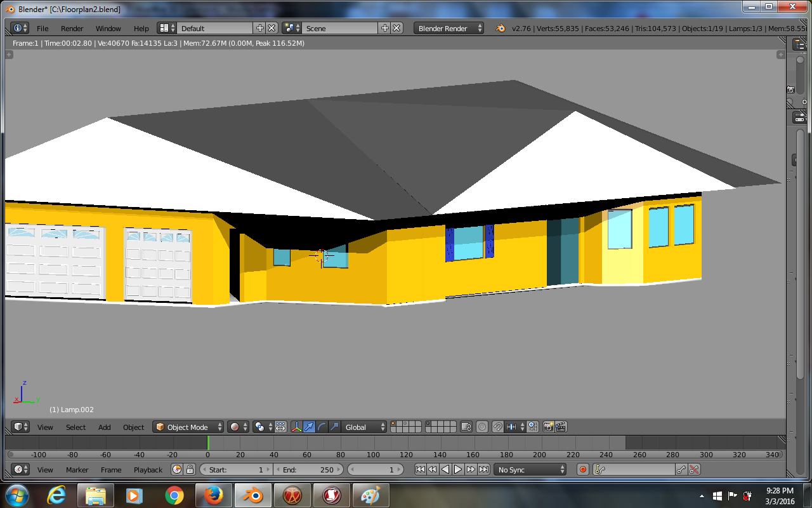Add a new screen layout
Image resolution: width=812 pixels, height=508 pixels.
tap(260, 28)
